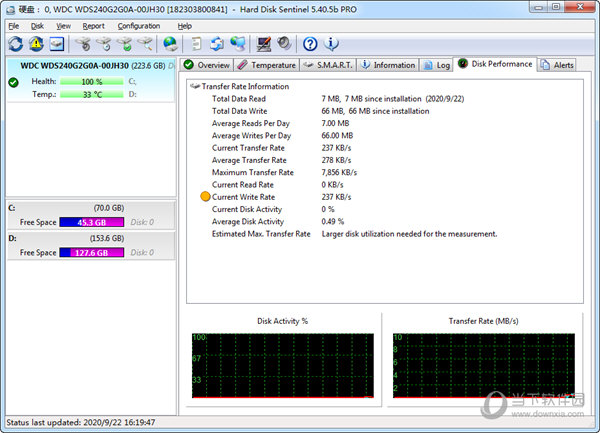This screenshot has width=600, height=433.
Task: Click the refresh disk status toolbar icon
Action: click(x=16, y=44)
